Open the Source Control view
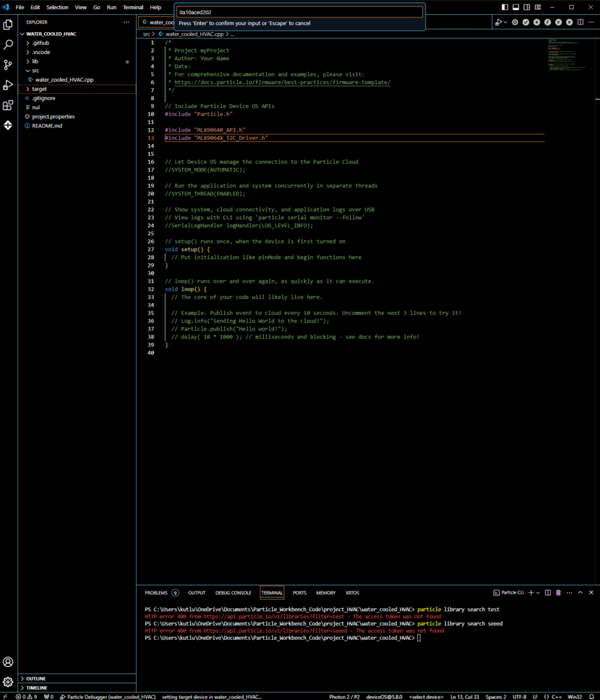The width and height of the screenshot is (600, 700). 8,64
